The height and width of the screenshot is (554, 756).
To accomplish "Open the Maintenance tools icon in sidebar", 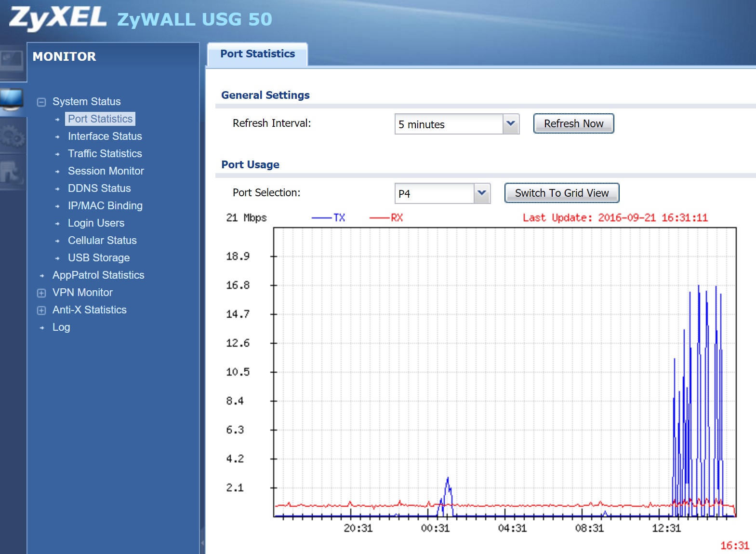I will click(12, 173).
